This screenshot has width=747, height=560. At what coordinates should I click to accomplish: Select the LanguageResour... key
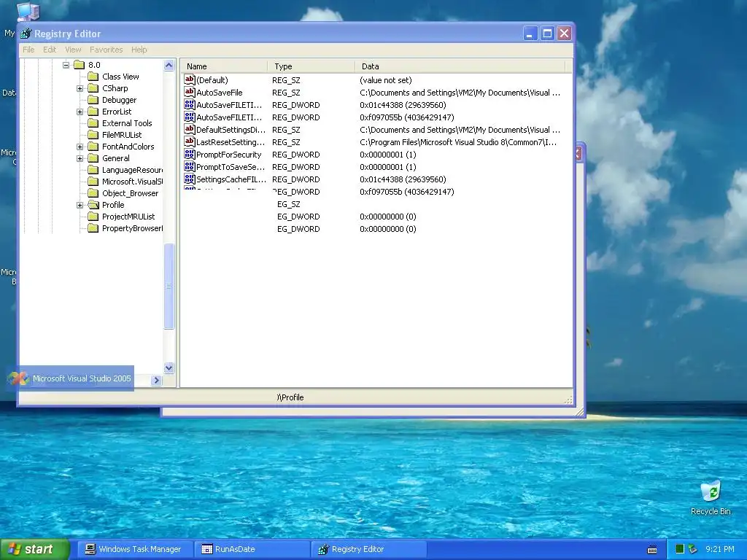coord(132,170)
